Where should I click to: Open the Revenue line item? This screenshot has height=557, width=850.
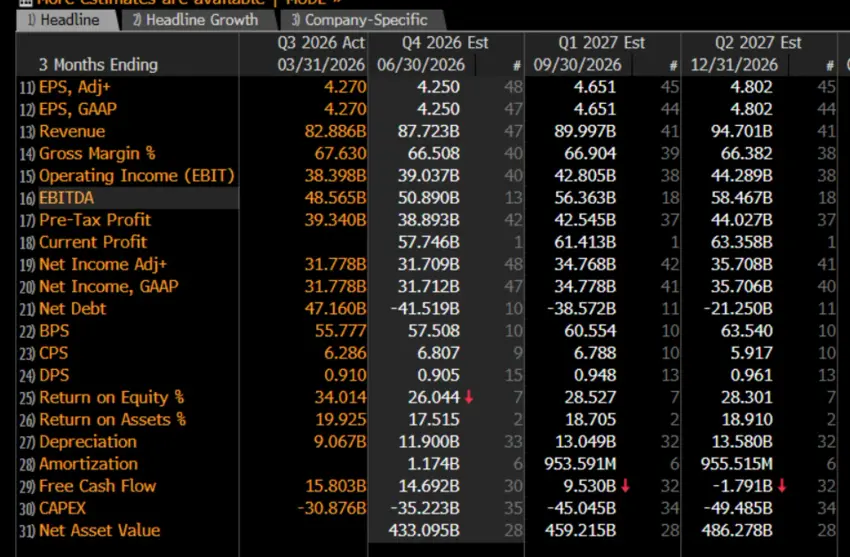[x=72, y=131]
